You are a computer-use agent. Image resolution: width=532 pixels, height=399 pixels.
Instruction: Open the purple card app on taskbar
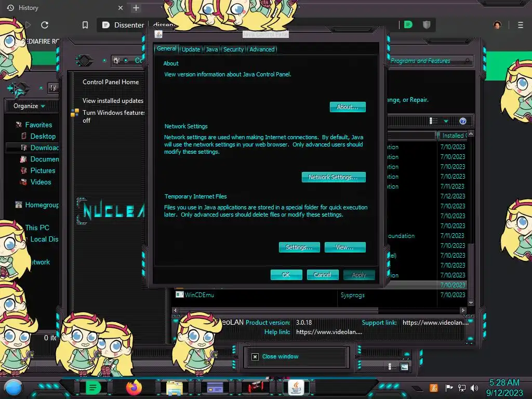215,388
